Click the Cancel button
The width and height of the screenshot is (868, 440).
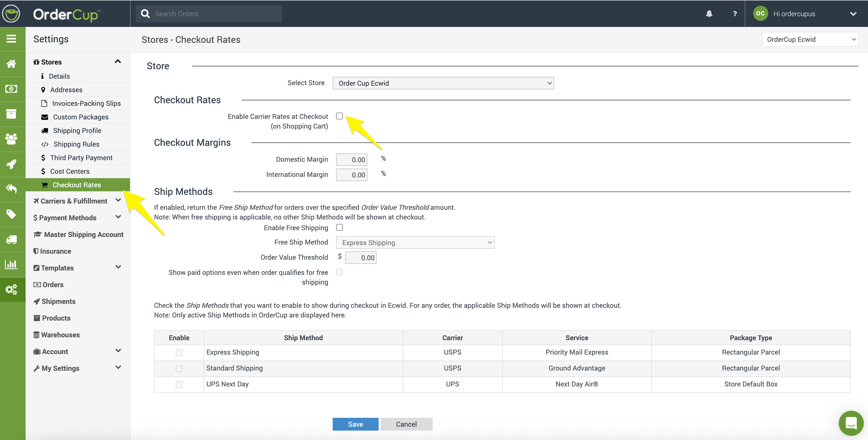click(x=406, y=424)
